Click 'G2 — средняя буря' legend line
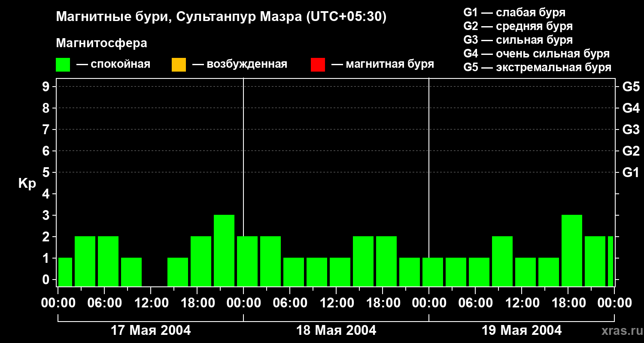 pyautogui.click(x=518, y=26)
